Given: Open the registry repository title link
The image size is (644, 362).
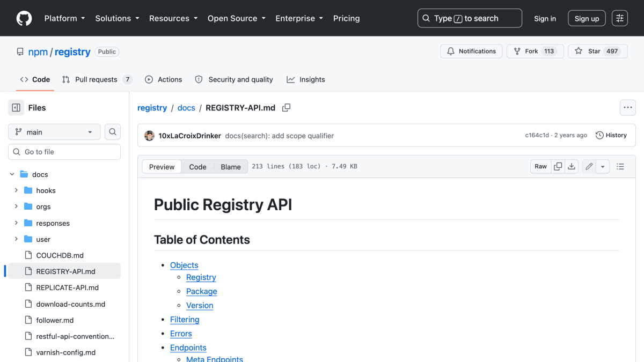Looking at the screenshot, I should (72, 52).
